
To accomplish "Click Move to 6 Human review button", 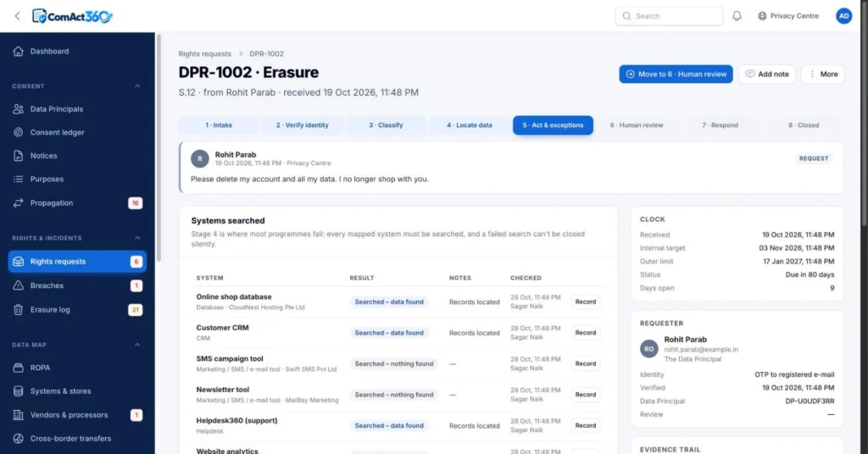I will point(676,74).
